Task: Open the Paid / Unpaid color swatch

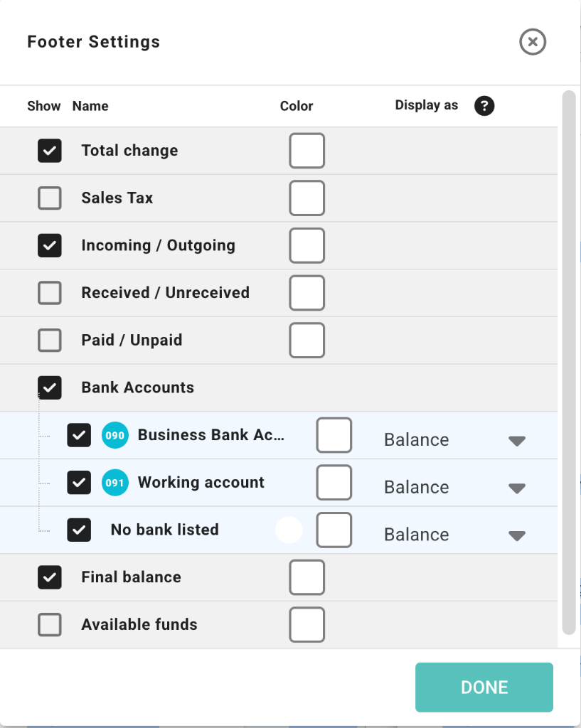Action: (307, 341)
